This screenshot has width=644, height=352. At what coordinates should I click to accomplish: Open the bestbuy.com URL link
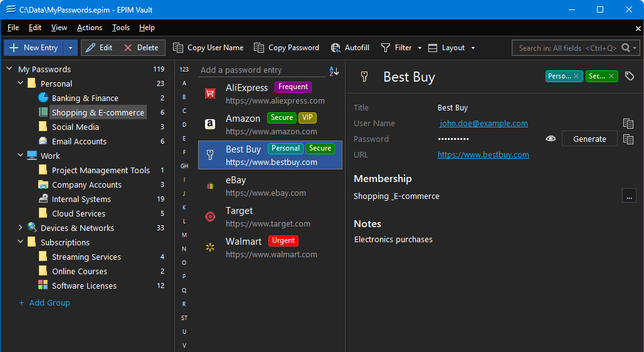point(483,155)
